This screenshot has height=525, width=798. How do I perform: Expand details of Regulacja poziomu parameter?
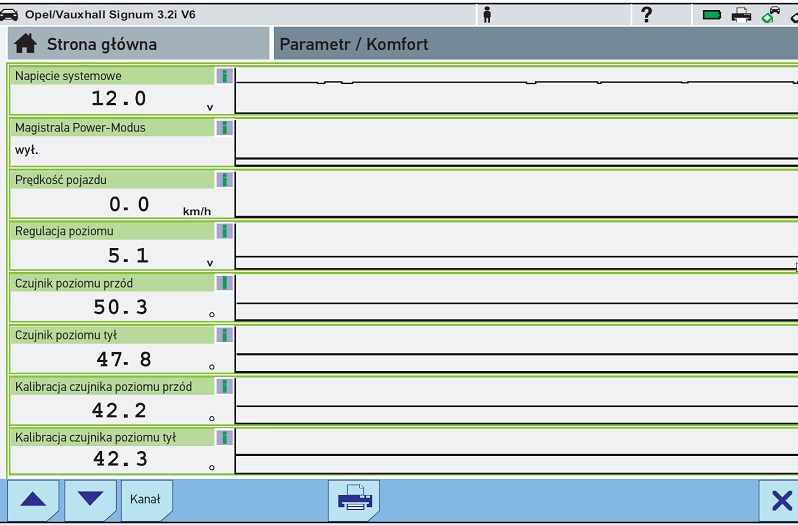(225, 231)
